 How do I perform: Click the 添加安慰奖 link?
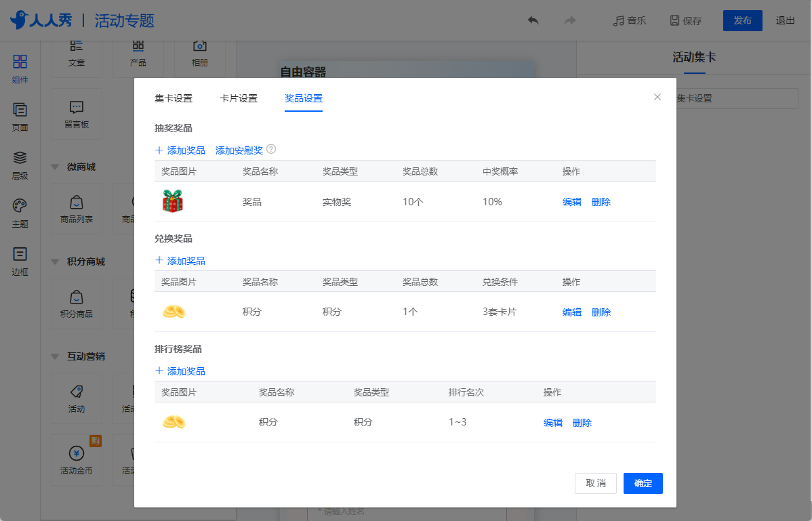[x=239, y=150]
